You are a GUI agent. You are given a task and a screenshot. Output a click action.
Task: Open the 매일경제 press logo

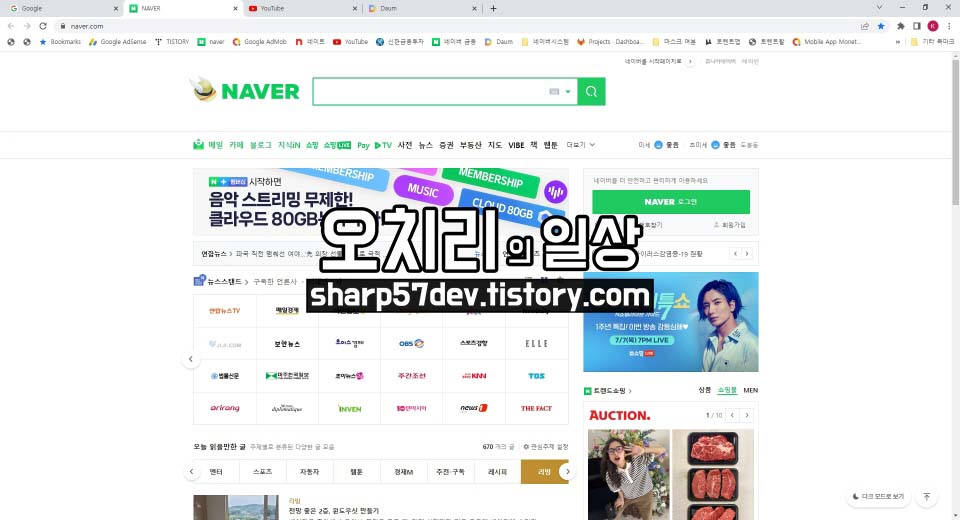[287, 311]
